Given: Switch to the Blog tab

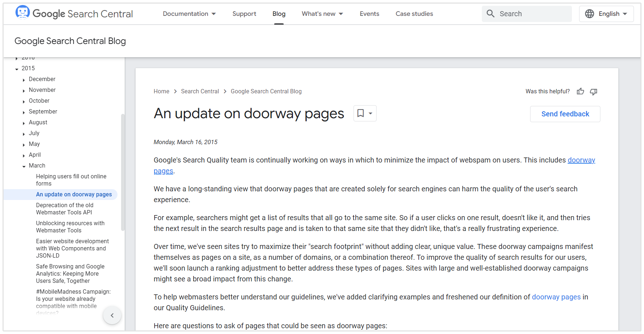Looking at the screenshot, I should [279, 14].
